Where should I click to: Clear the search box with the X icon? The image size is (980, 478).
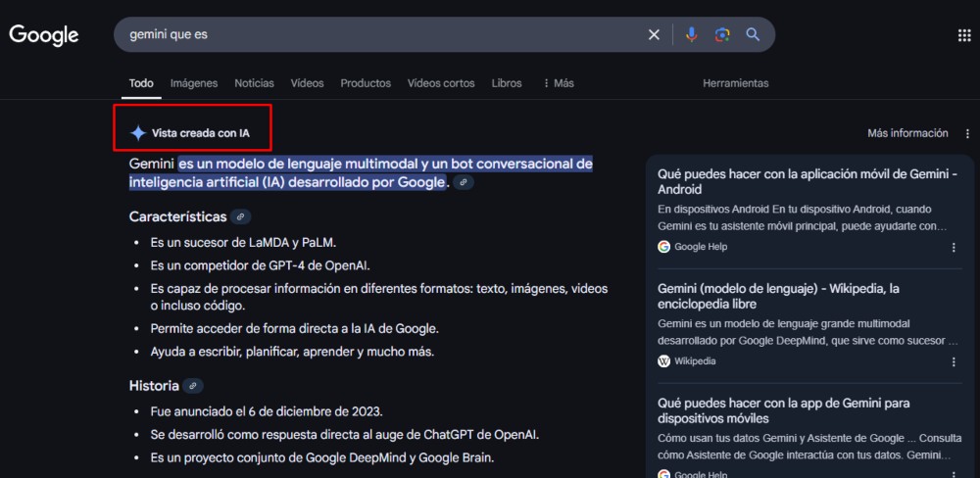(654, 35)
